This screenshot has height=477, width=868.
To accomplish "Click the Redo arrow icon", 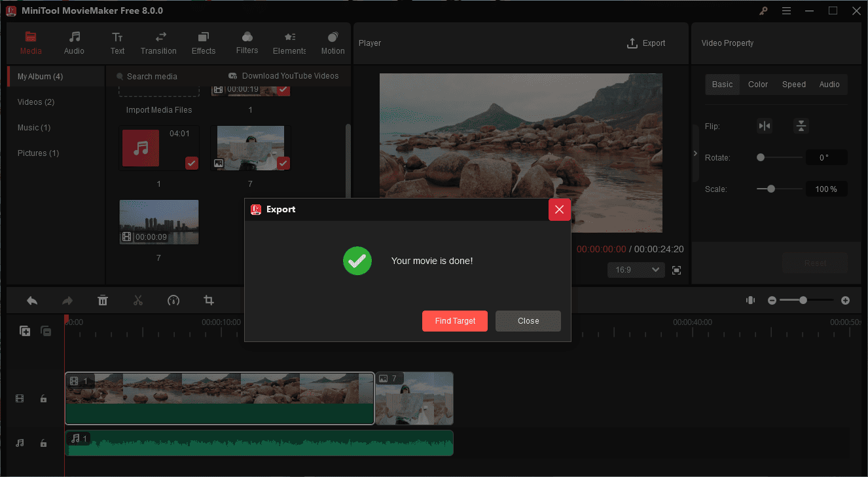I will click(67, 301).
